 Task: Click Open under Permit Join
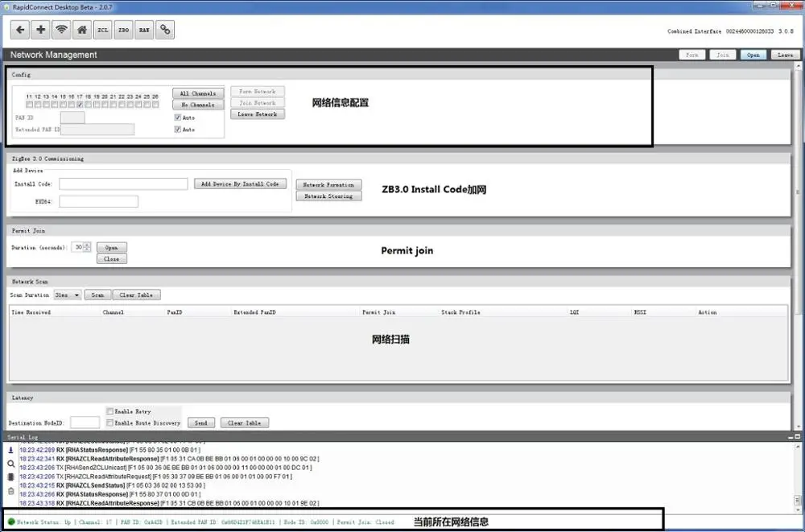[111, 248]
